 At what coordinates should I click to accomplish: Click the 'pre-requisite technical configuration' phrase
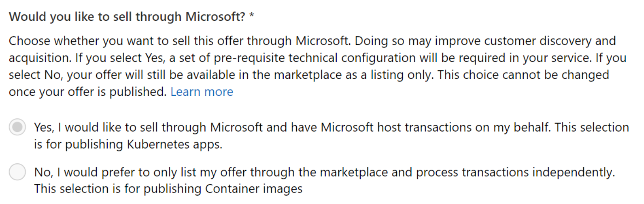315,58
